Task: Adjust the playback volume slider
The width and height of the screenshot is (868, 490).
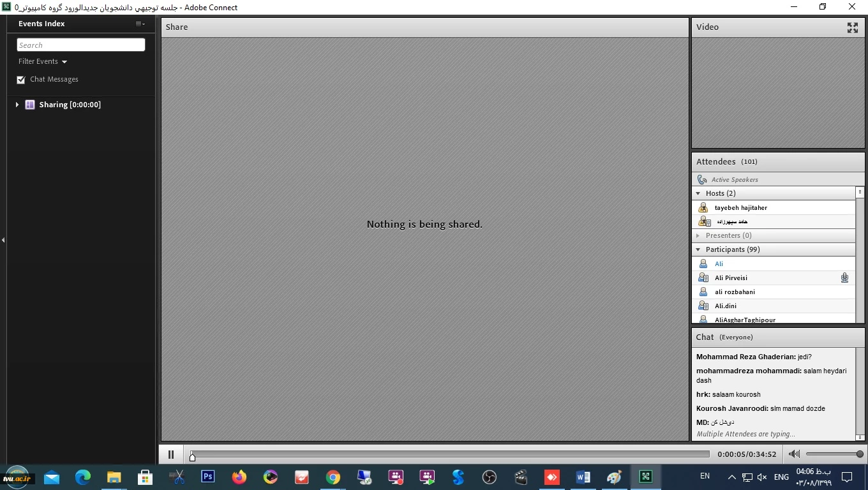Action: (x=859, y=454)
